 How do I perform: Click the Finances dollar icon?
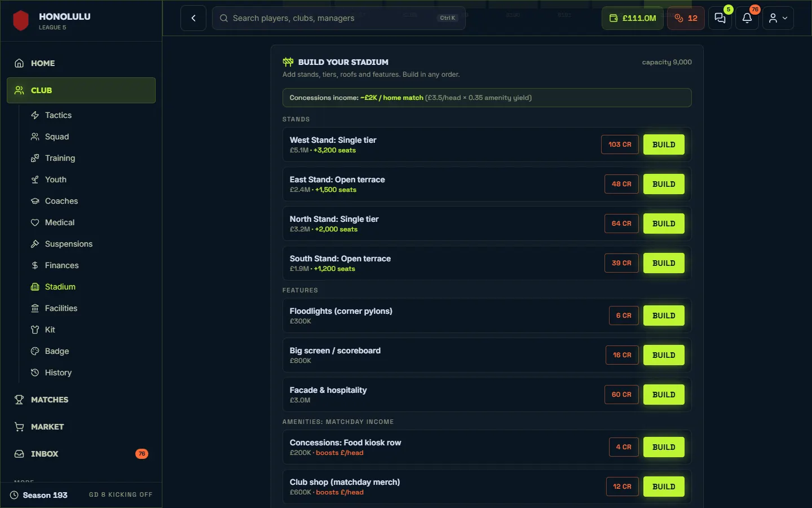pyautogui.click(x=35, y=265)
